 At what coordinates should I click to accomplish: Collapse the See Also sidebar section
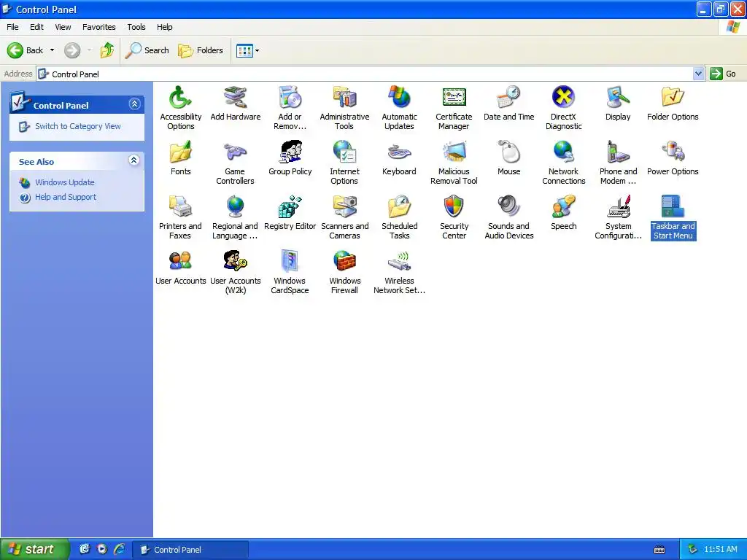pos(134,160)
